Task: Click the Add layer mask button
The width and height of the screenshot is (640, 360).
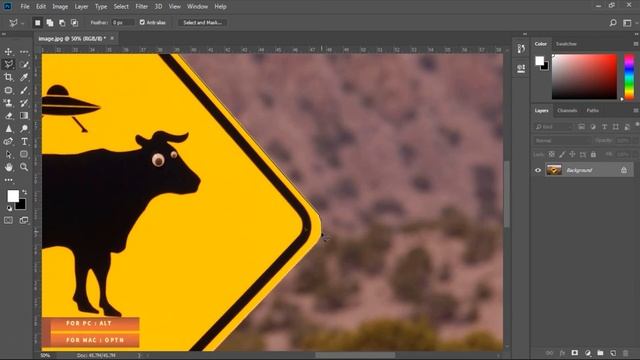Action: [x=575, y=353]
